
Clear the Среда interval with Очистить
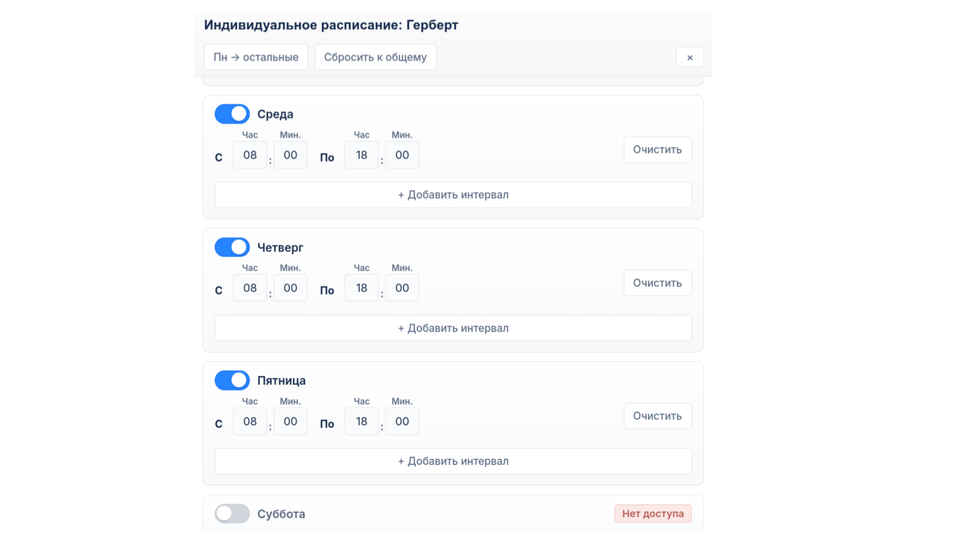coord(657,149)
